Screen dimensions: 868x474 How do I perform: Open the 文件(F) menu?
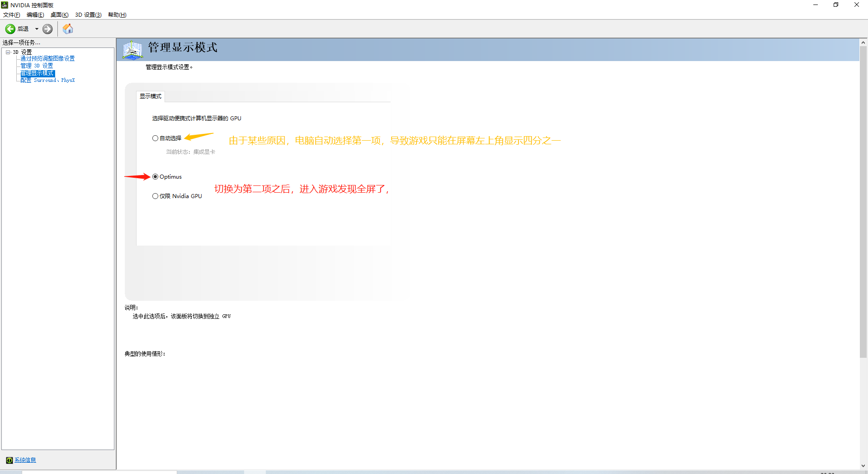12,15
